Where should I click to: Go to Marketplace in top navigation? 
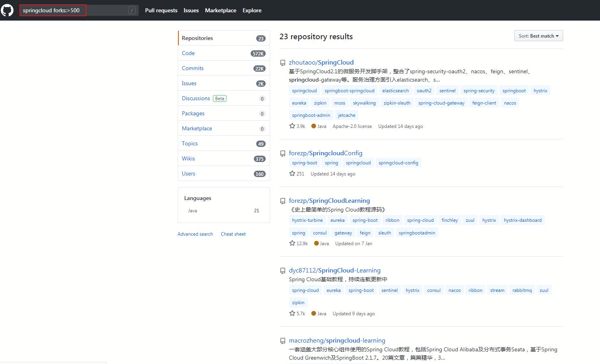click(x=220, y=10)
